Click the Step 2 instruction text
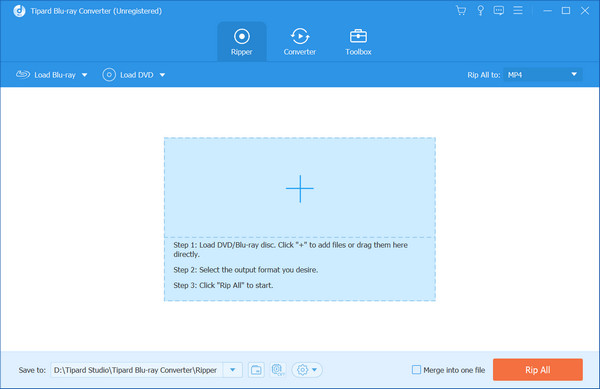600x389 pixels. tap(246, 270)
